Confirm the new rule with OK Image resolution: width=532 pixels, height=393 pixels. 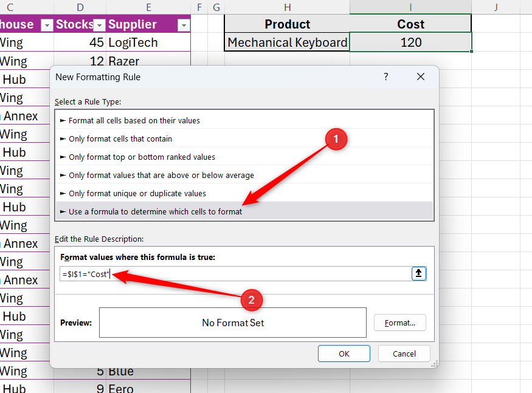[x=344, y=353]
